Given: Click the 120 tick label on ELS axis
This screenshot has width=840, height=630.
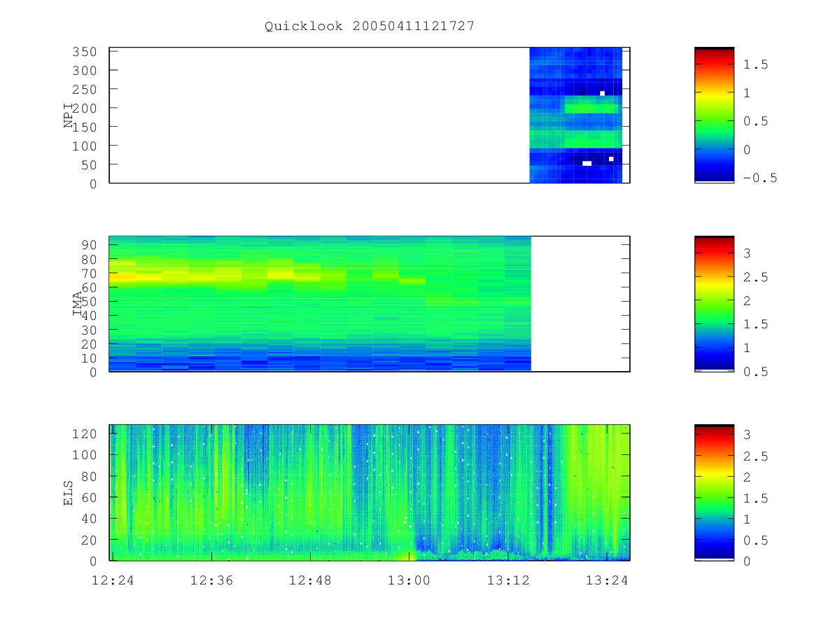Looking at the screenshot, I should click(x=85, y=433).
